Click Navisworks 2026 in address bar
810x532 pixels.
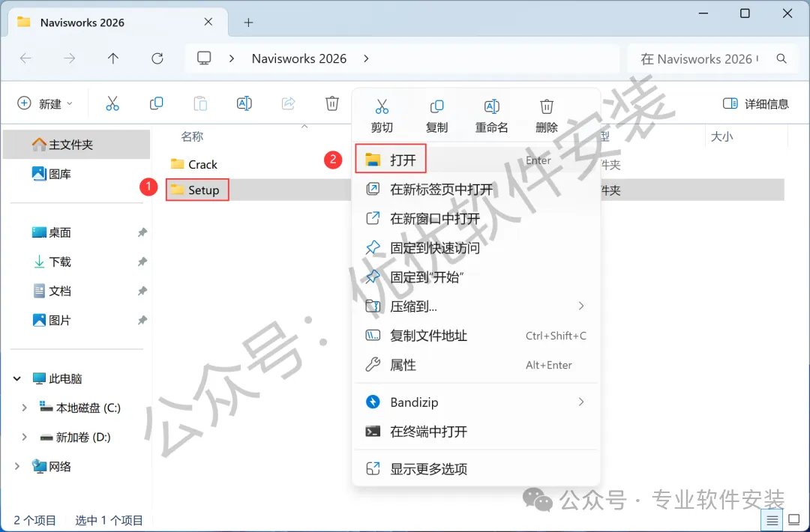[299, 59]
